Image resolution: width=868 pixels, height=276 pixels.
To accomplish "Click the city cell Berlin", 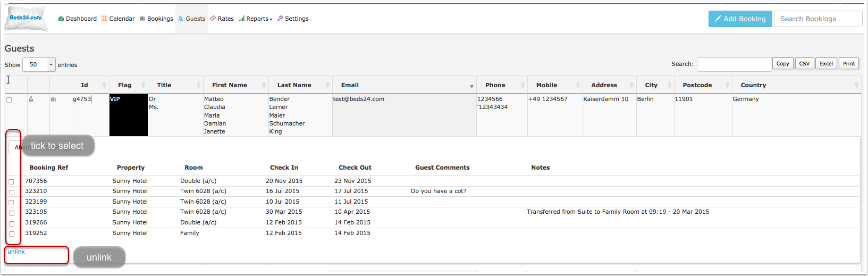I will [645, 99].
